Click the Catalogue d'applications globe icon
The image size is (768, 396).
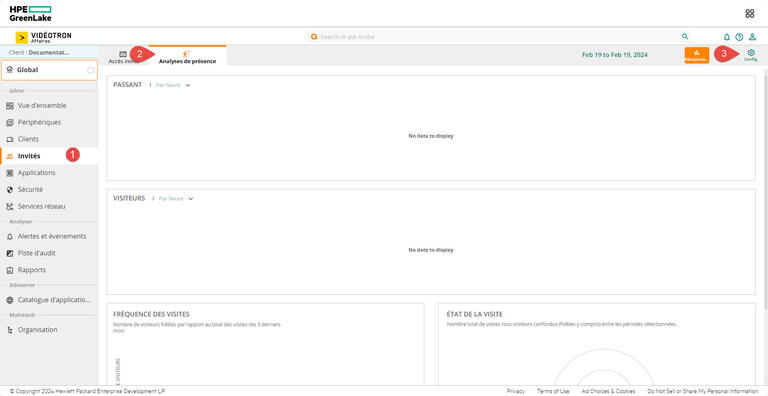click(x=10, y=300)
